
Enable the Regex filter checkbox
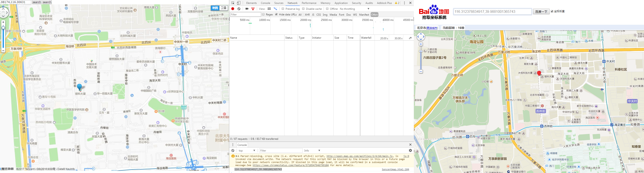263,15
